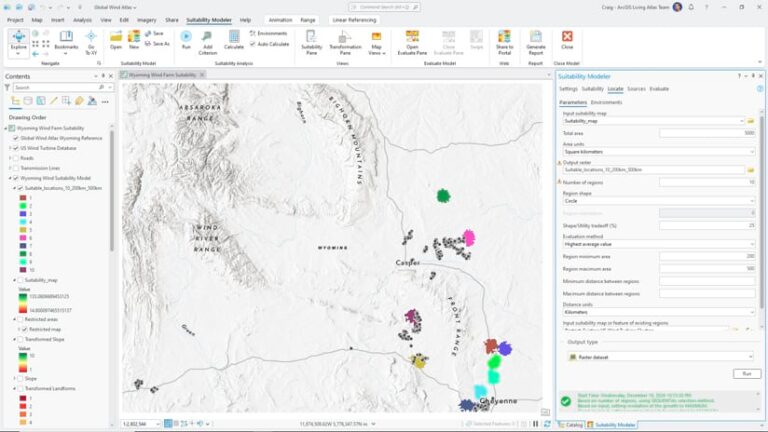The height and width of the screenshot is (432, 768).
Task: Click Save As in Suitability Model group
Action: [x=157, y=44]
